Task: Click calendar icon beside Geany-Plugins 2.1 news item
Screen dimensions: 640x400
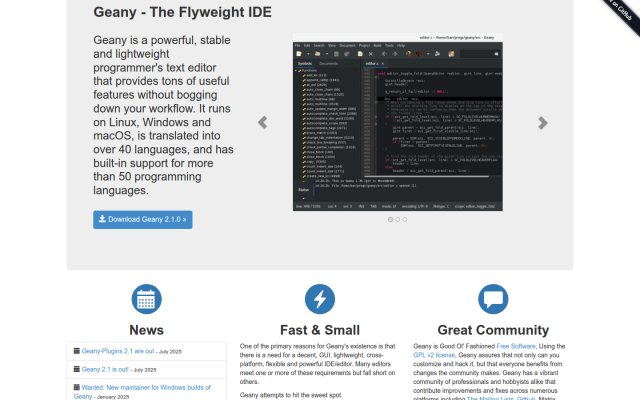Action: tap(76, 351)
